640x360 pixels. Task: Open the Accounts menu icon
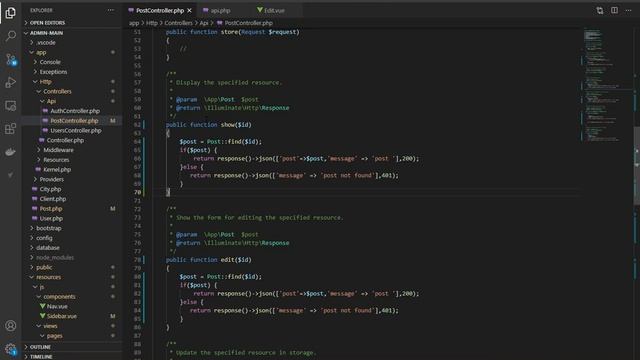(11, 326)
